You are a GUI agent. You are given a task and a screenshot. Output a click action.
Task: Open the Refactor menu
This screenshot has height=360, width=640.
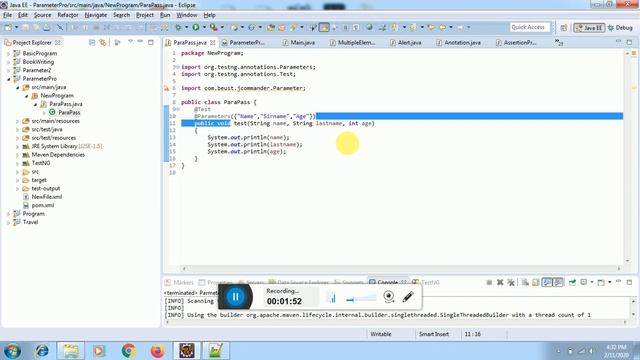(68, 15)
